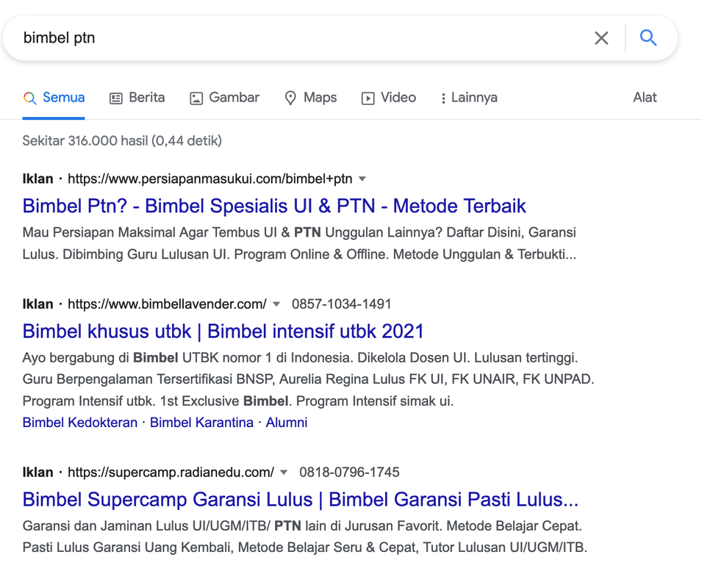
Task: Switch to the Gambar tab
Action: (x=234, y=98)
